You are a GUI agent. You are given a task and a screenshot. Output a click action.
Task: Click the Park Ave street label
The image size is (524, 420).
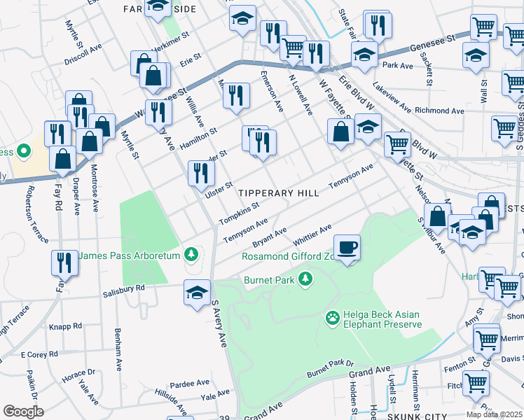tap(398, 65)
